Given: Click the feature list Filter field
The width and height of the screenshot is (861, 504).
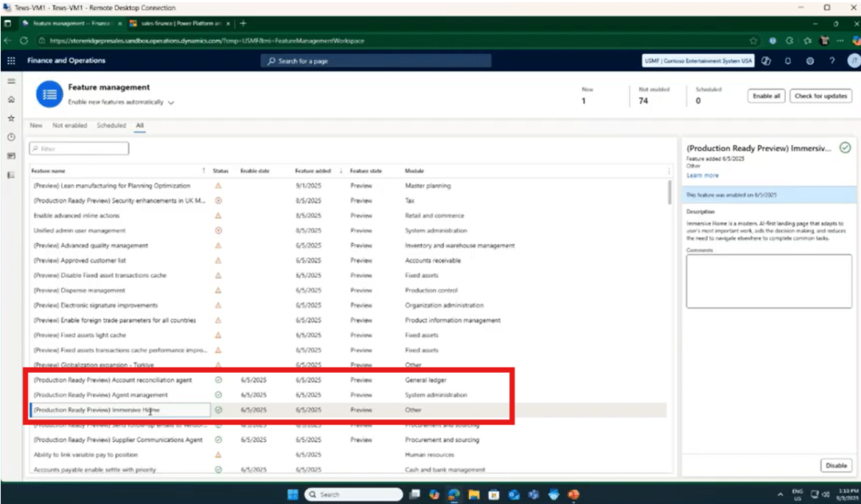Looking at the screenshot, I should [x=80, y=149].
